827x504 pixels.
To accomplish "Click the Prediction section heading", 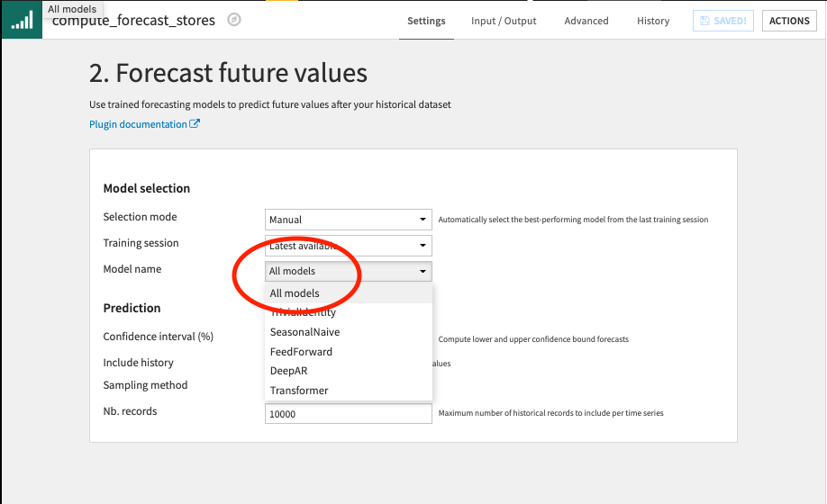I will tap(132, 308).
